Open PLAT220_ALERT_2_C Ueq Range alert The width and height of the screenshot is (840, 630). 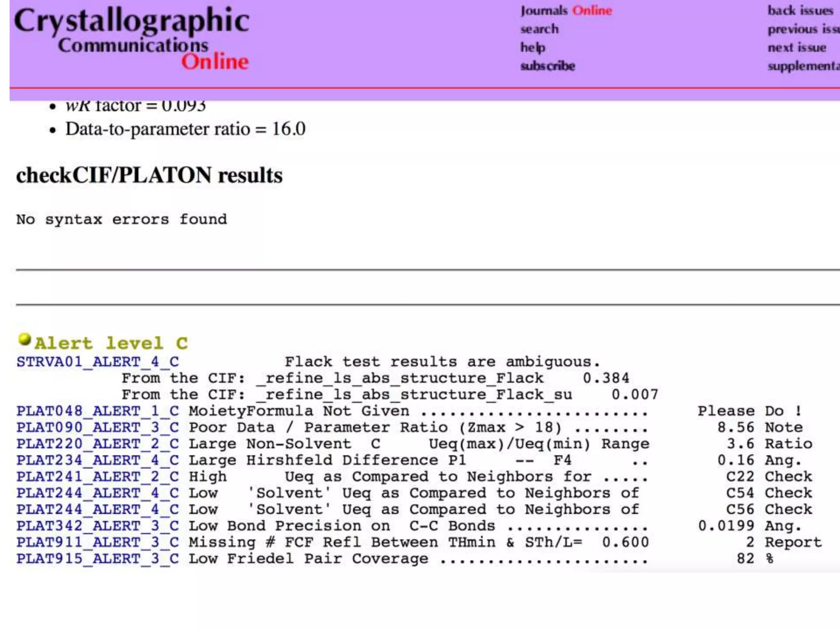tap(98, 444)
